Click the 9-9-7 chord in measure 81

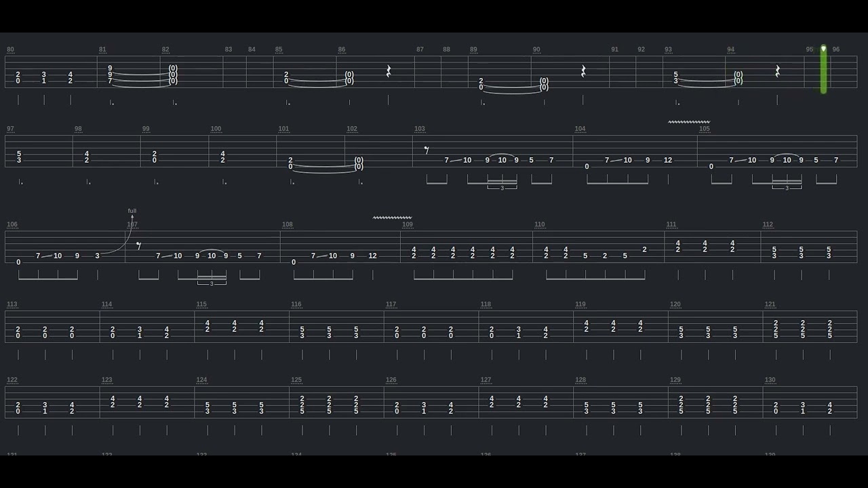(x=110, y=75)
